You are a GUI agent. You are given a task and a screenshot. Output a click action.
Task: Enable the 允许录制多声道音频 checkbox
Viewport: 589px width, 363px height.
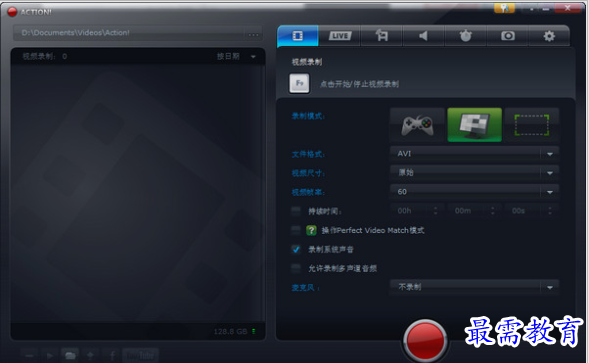point(296,268)
